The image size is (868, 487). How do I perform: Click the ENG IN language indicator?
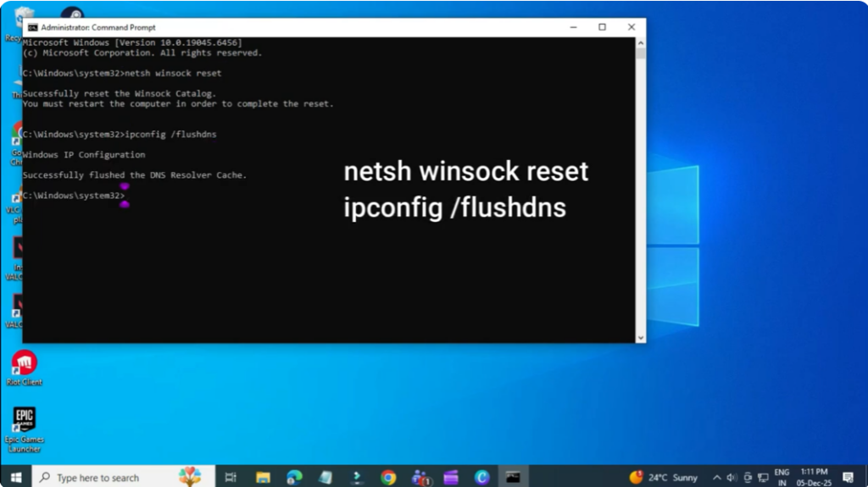click(x=782, y=477)
